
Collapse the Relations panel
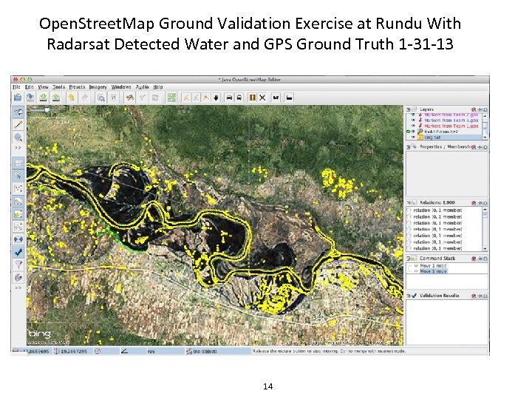pos(409,202)
